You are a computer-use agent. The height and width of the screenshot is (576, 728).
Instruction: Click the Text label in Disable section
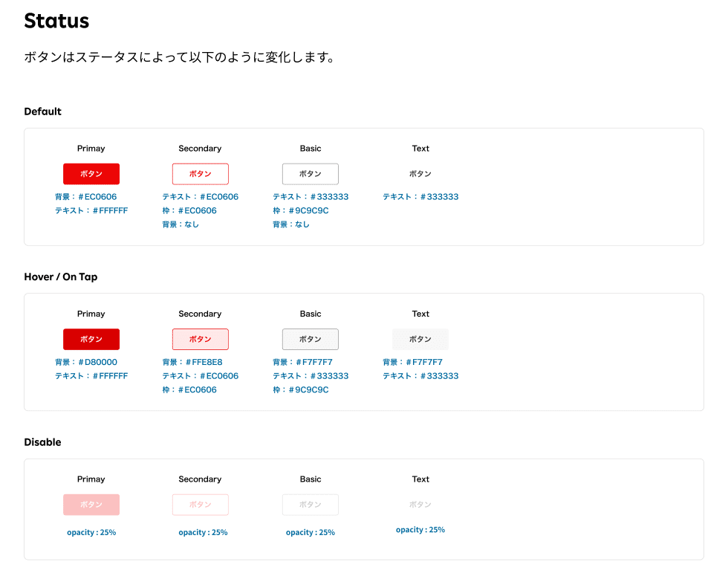pyautogui.click(x=420, y=479)
